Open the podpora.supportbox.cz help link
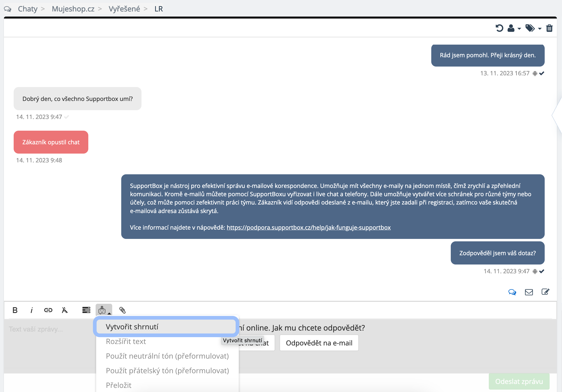 tap(309, 227)
